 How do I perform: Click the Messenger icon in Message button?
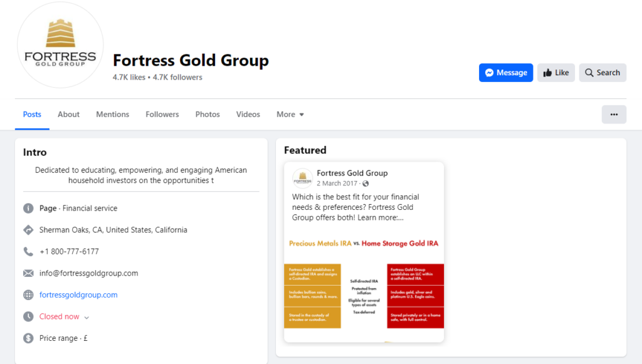(x=489, y=73)
